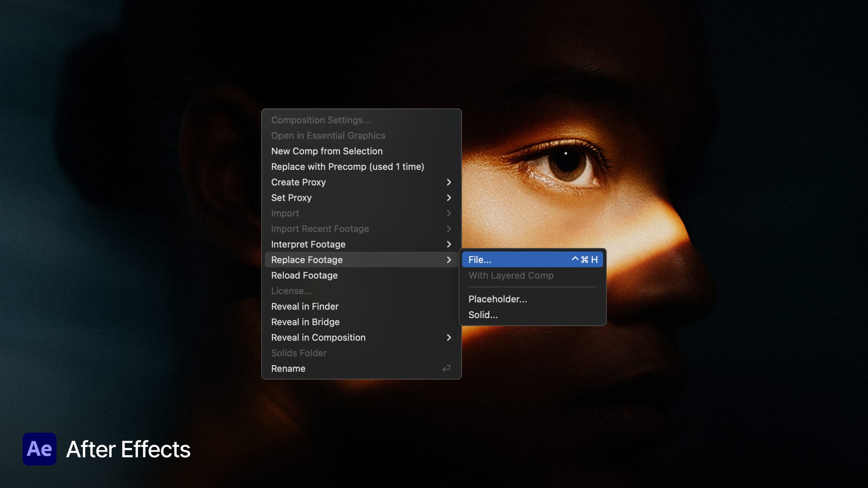Click the Rename menu entry
The width and height of the screenshot is (868, 488).
tap(288, 368)
